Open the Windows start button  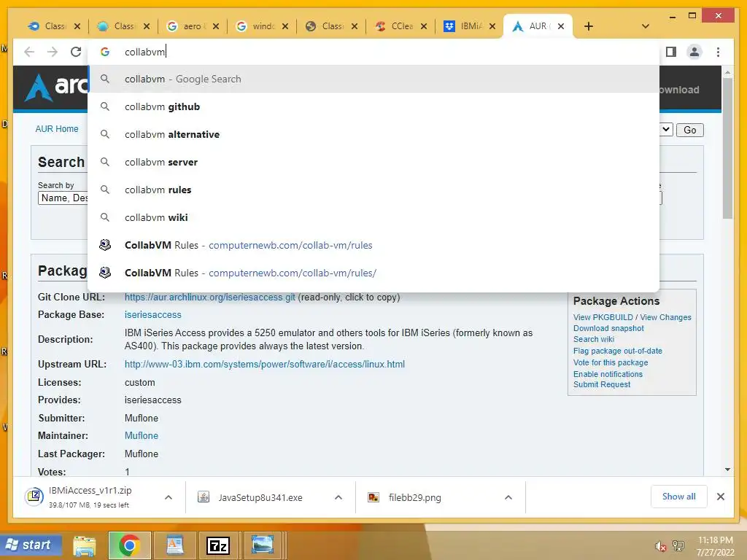coord(31,545)
